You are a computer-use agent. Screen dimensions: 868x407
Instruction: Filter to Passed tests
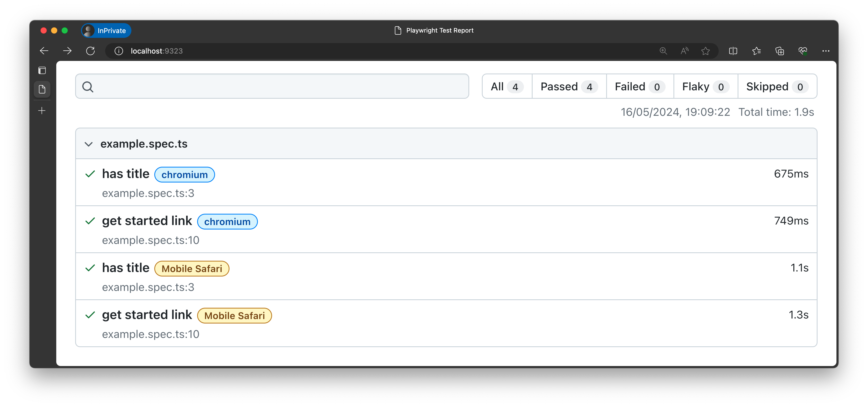click(569, 86)
